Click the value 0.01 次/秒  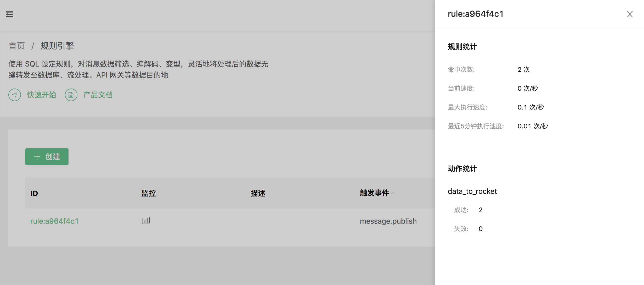[x=533, y=126]
